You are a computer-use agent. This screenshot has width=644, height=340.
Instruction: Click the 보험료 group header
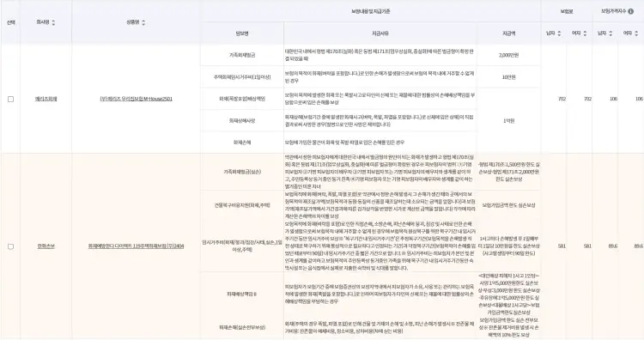point(567,11)
